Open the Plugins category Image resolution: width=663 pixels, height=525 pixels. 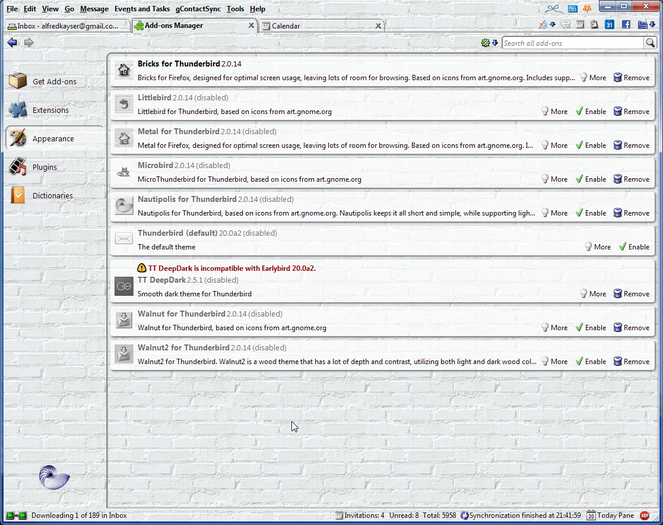click(53, 167)
